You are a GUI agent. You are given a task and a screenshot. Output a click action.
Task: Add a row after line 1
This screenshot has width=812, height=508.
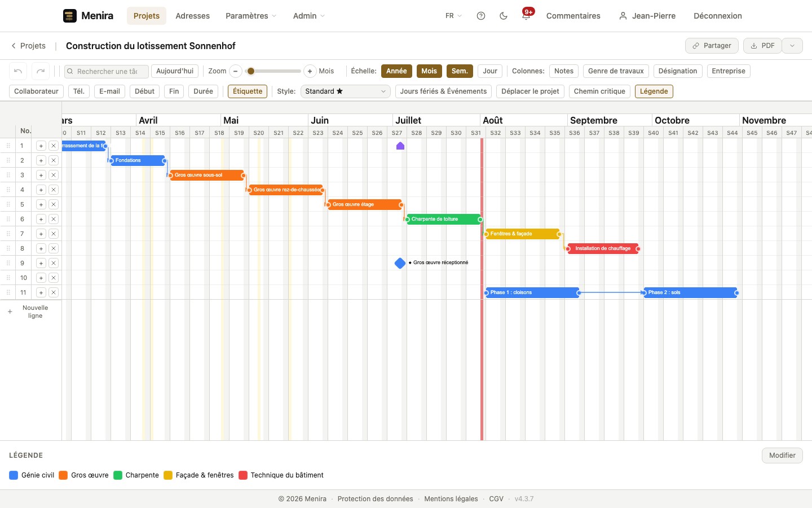pyautogui.click(x=41, y=146)
